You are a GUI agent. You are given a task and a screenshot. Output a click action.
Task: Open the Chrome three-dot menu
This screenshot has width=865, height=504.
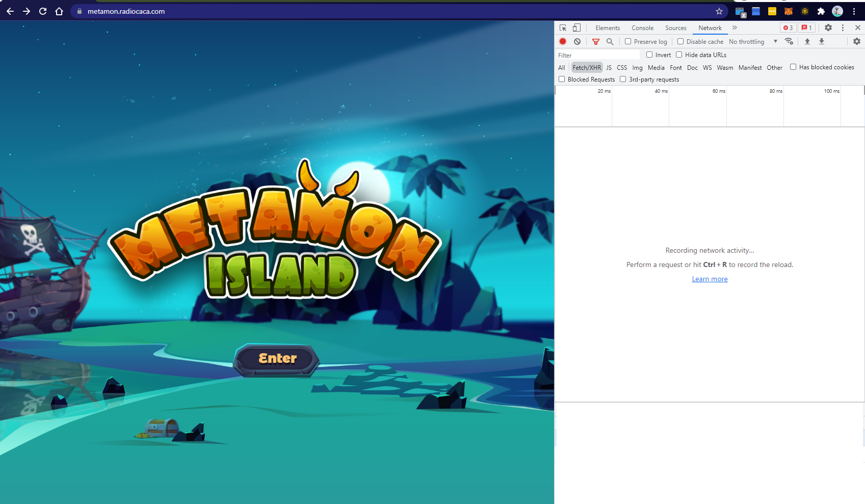(854, 11)
